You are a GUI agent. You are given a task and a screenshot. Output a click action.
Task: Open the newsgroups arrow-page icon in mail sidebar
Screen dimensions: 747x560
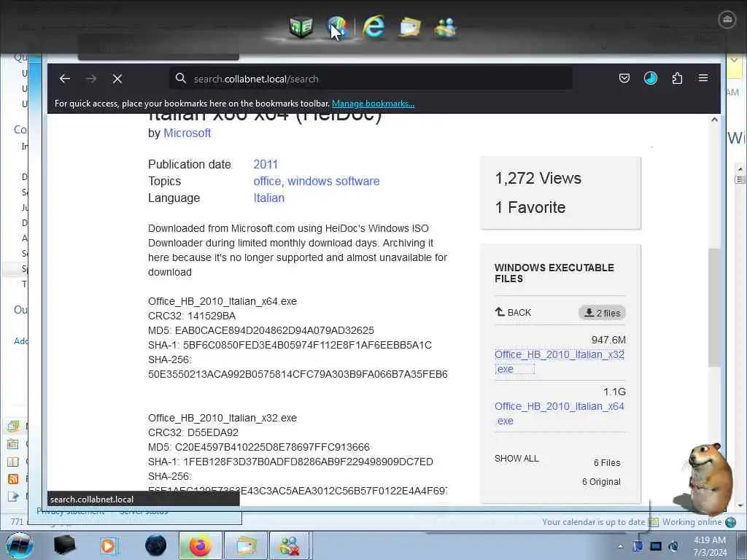click(x=13, y=497)
